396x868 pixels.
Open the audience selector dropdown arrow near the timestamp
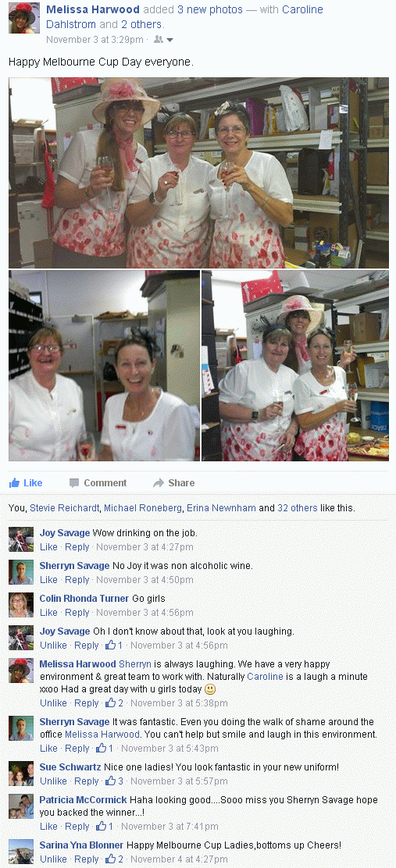point(170,40)
